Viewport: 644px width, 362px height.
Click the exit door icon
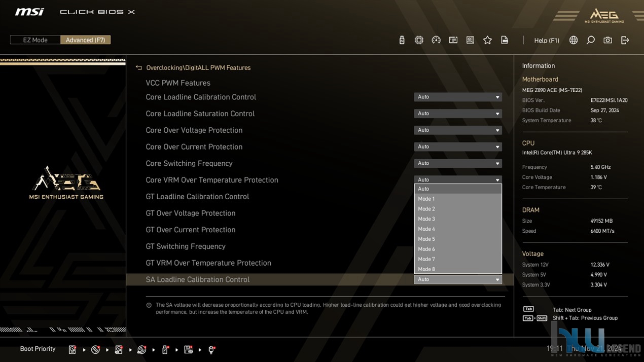click(625, 40)
